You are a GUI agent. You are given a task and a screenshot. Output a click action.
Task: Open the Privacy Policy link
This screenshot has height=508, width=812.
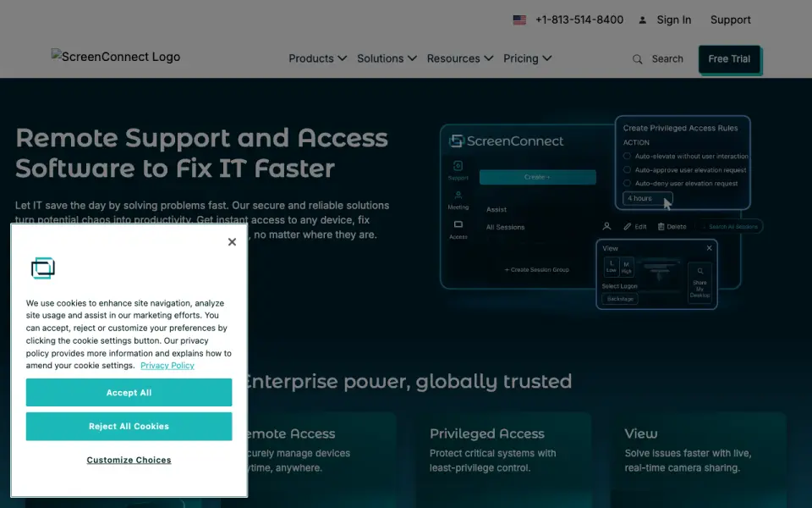click(x=167, y=366)
